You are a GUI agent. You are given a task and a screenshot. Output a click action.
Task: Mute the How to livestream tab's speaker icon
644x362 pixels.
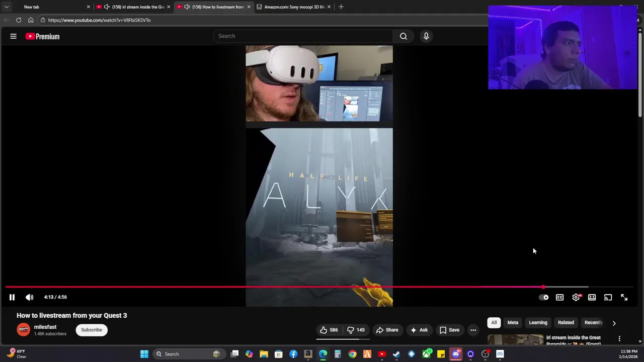click(187, 7)
